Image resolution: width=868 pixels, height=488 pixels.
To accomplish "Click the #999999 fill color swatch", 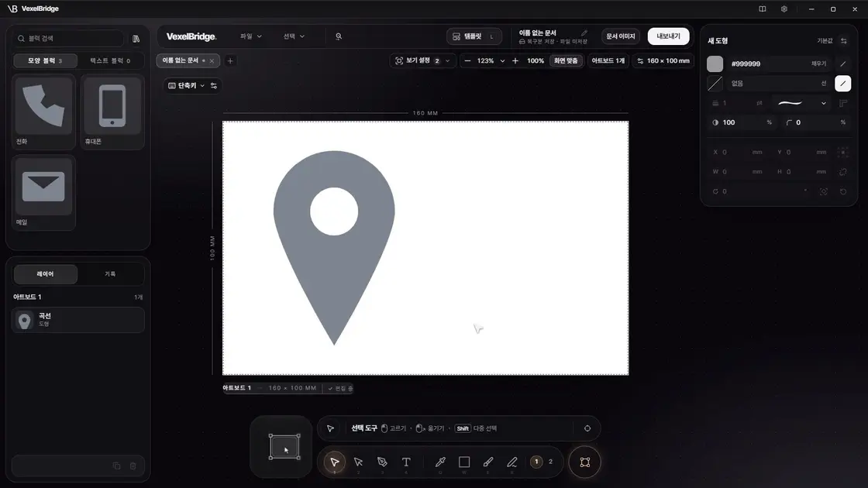I will (x=715, y=64).
